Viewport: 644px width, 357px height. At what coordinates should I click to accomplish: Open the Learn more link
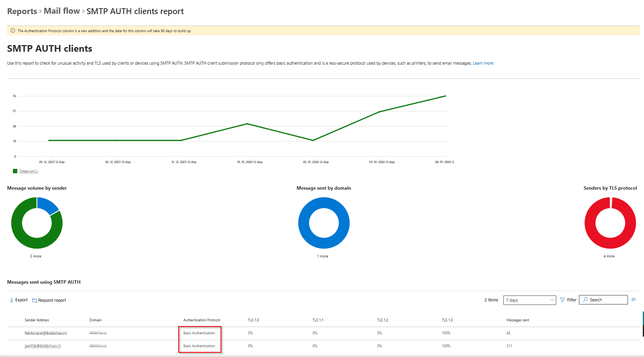tap(483, 63)
